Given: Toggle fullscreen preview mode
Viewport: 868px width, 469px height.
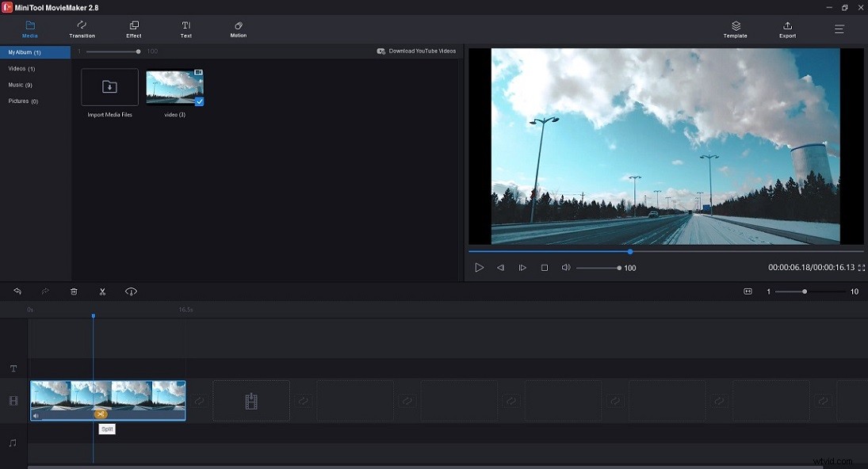Looking at the screenshot, I should click(x=861, y=268).
